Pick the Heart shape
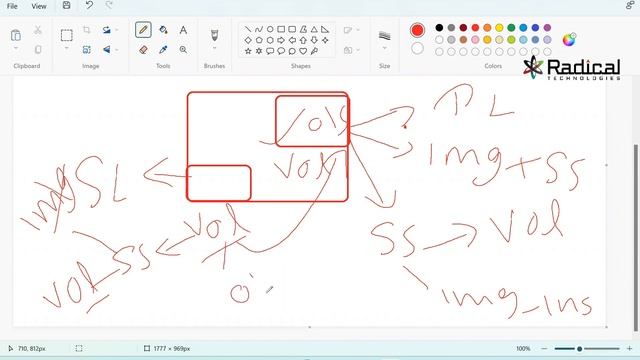Image resolution: width=640 pixels, height=360 pixels. point(303,51)
